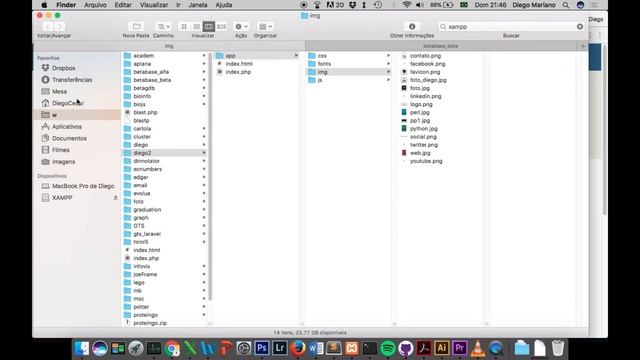Eject the XAMPP volume

pos(116,198)
